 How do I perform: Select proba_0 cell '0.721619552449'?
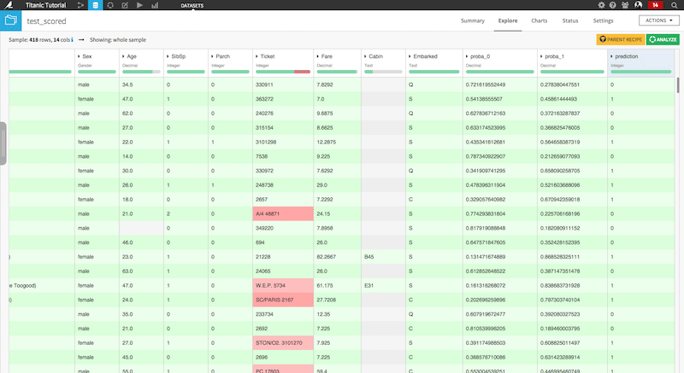click(500, 85)
